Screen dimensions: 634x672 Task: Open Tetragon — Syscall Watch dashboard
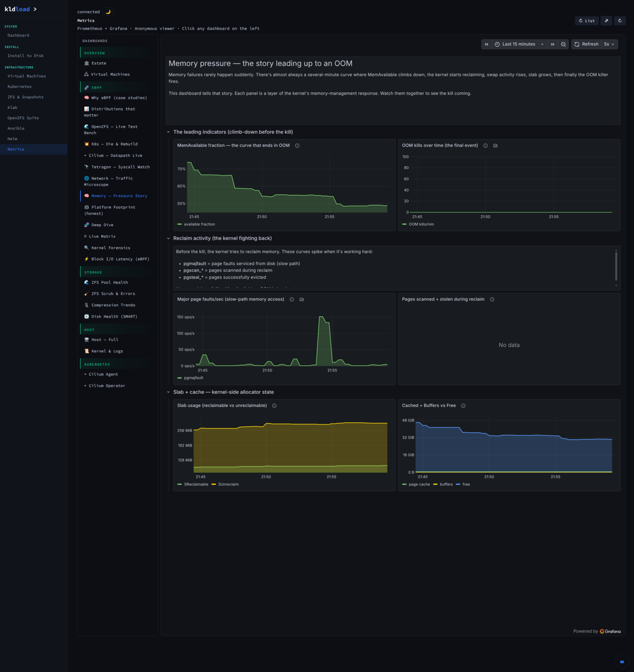point(117,167)
